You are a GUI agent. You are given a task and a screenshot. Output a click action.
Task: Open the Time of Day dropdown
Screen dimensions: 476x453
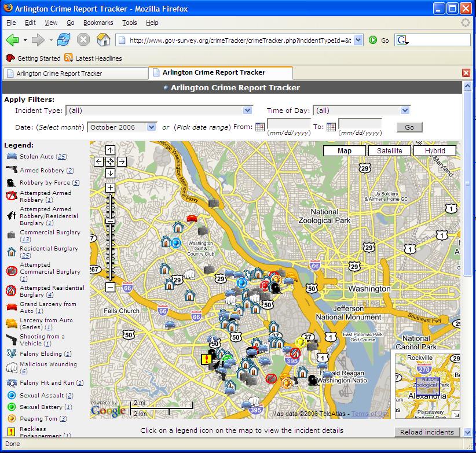point(361,111)
